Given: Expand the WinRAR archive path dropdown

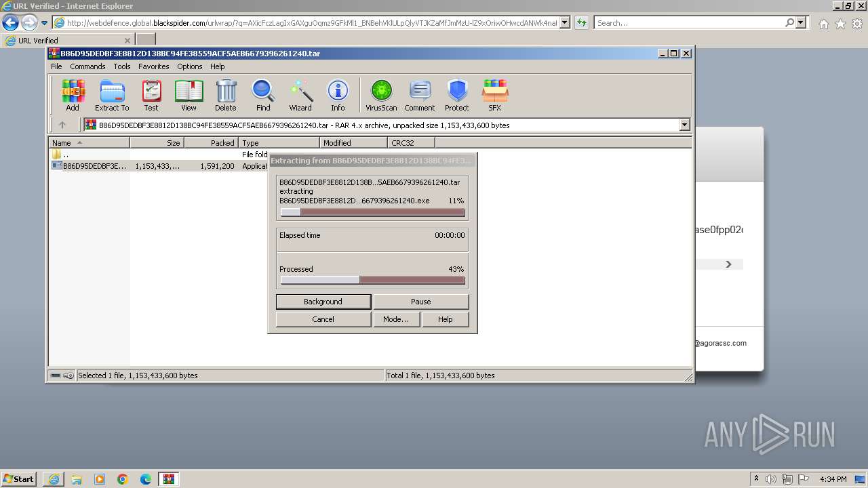Looking at the screenshot, I should 684,125.
